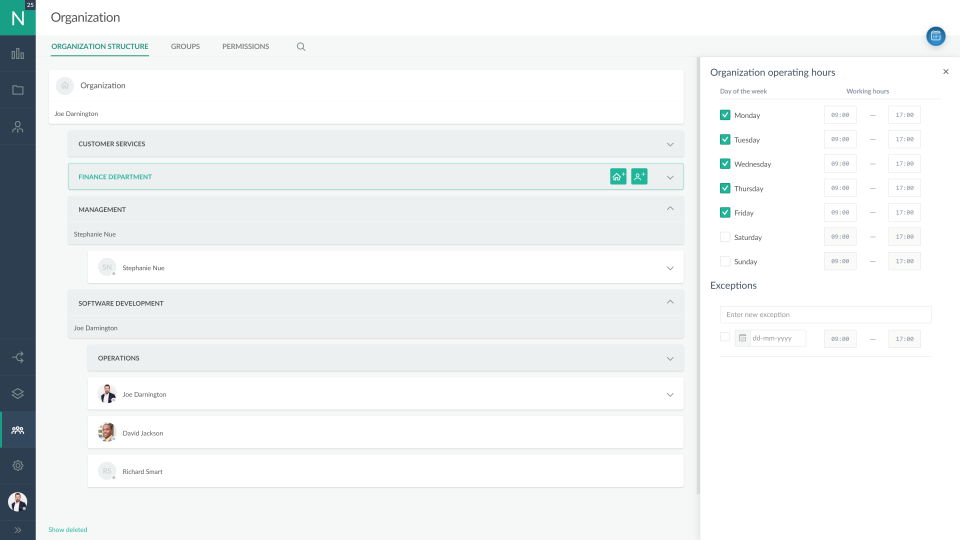Screen dimensions: 960x540
Task: Expand Joe Darnington user row chevron
Action: [670, 395]
